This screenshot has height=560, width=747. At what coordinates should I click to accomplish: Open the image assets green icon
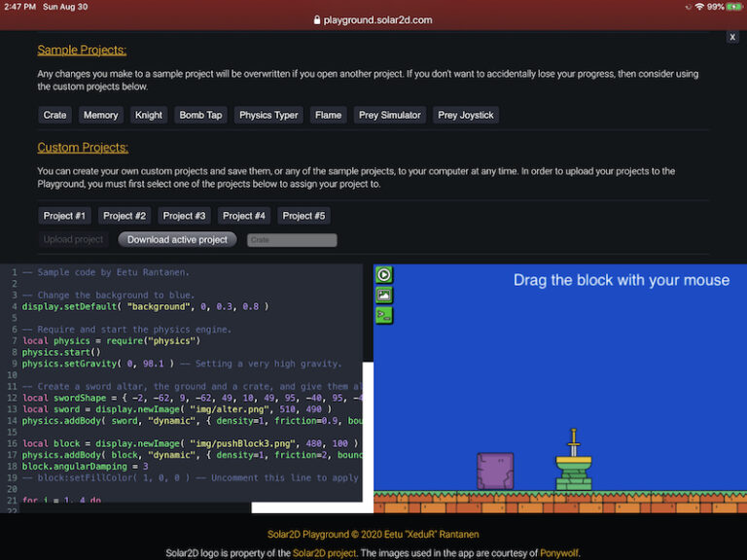point(384,296)
